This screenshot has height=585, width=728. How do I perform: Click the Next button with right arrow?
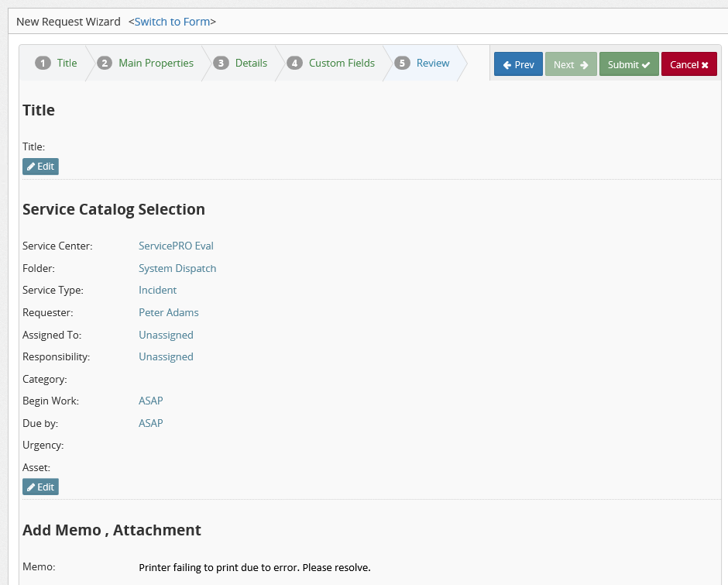(x=571, y=64)
